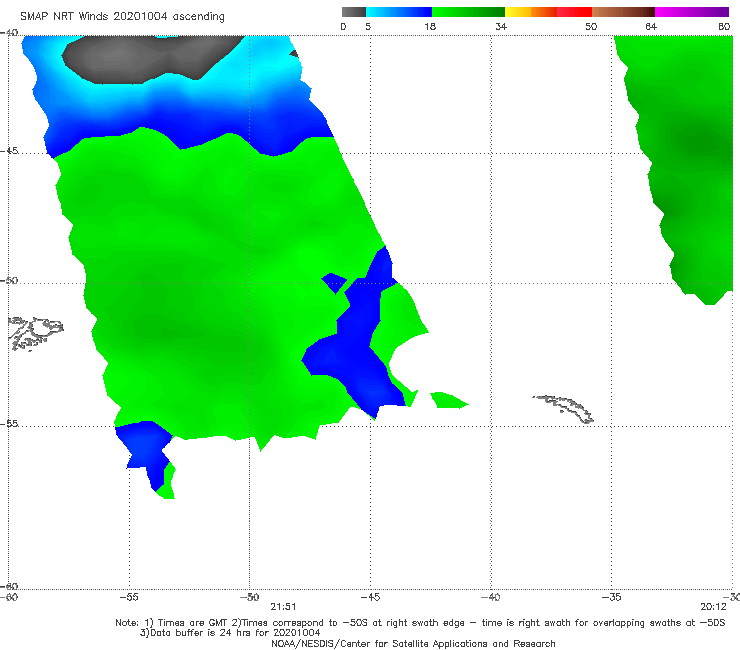
Task: Click the '34' color scale label
Action: click(501, 27)
